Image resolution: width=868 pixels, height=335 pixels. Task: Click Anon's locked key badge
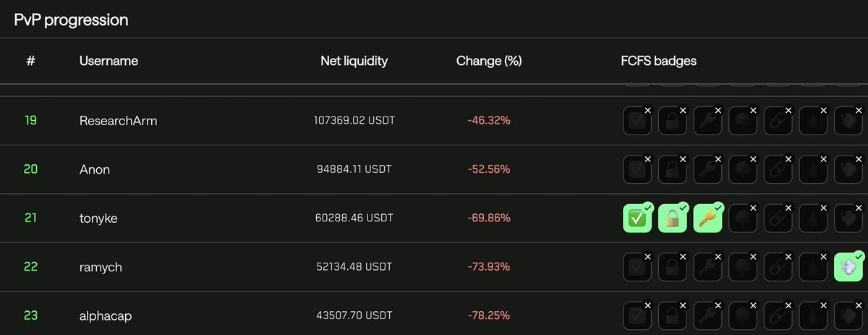[x=708, y=169]
